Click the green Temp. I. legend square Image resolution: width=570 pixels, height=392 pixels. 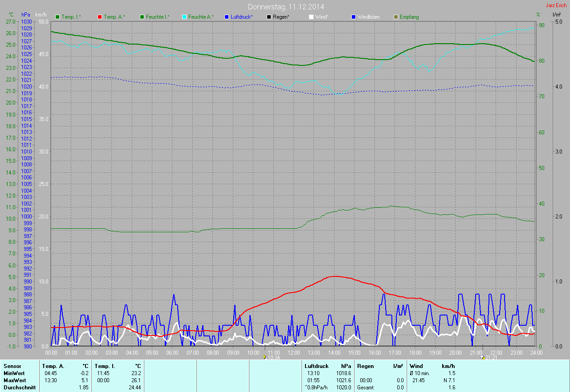pyautogui.click(x=57, y=17)
